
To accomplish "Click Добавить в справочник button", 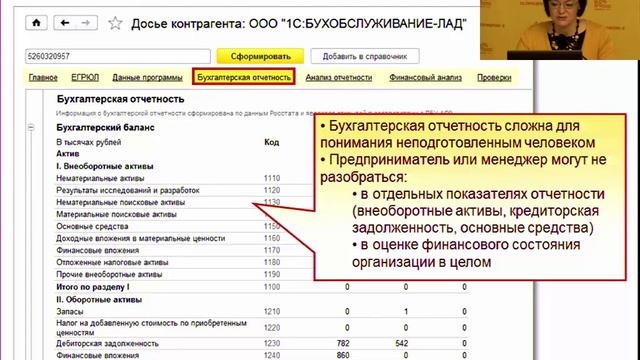I will 364,56.
